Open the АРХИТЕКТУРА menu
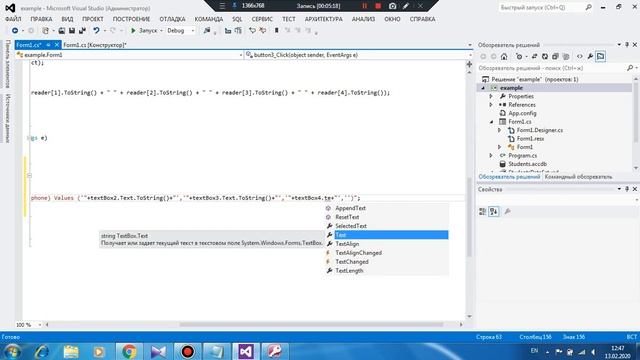 click(x=324, y=19)
